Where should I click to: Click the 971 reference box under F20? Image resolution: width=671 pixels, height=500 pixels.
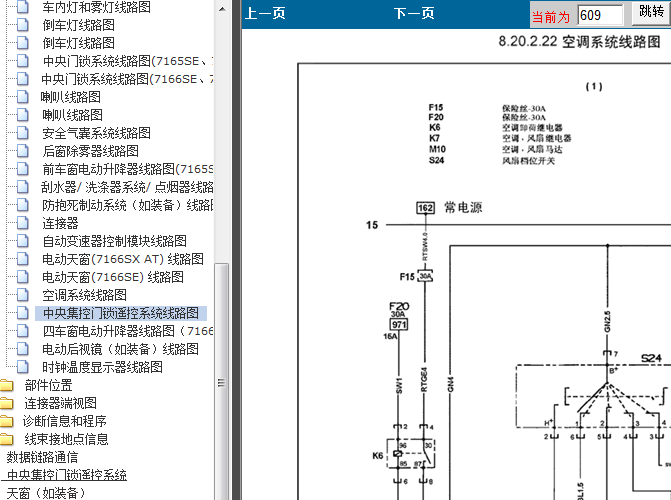tap(398, 324)
